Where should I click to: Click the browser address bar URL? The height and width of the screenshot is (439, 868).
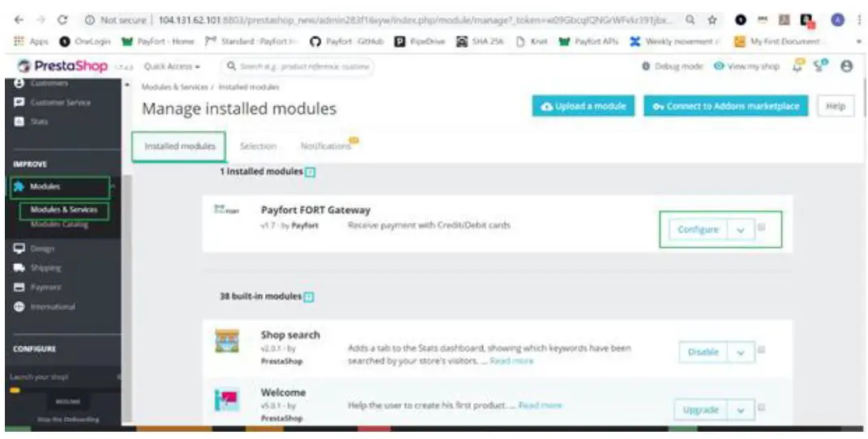[x=415, y=20]
